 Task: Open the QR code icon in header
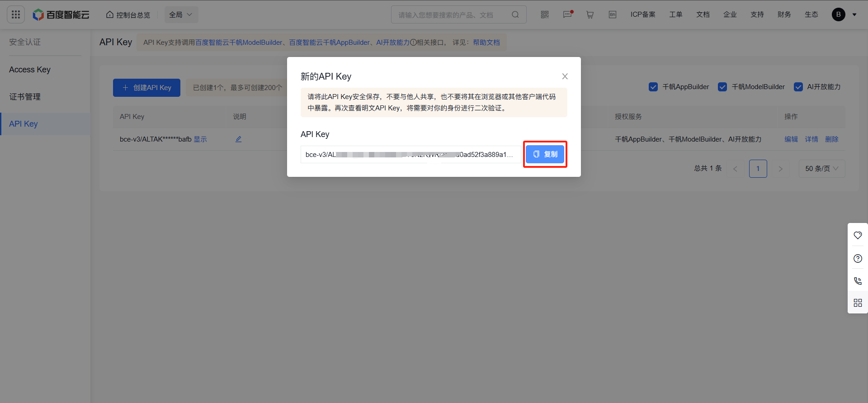(545, 14)
